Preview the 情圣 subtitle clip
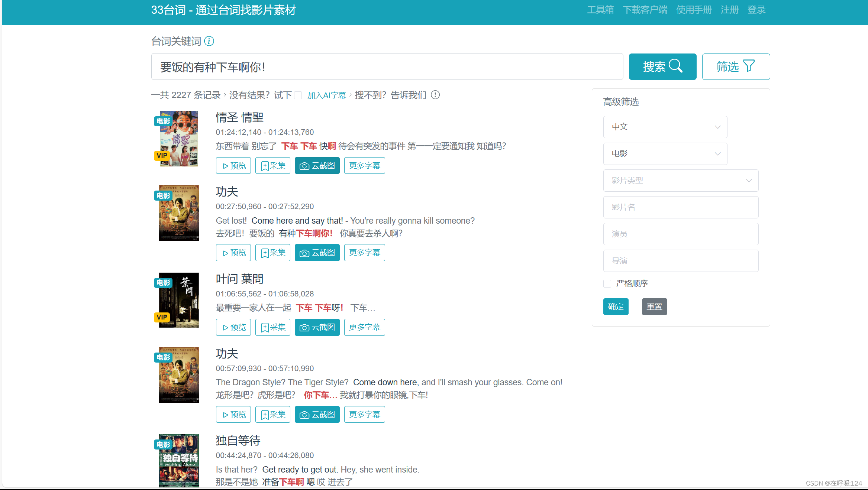 click(233, 166)
